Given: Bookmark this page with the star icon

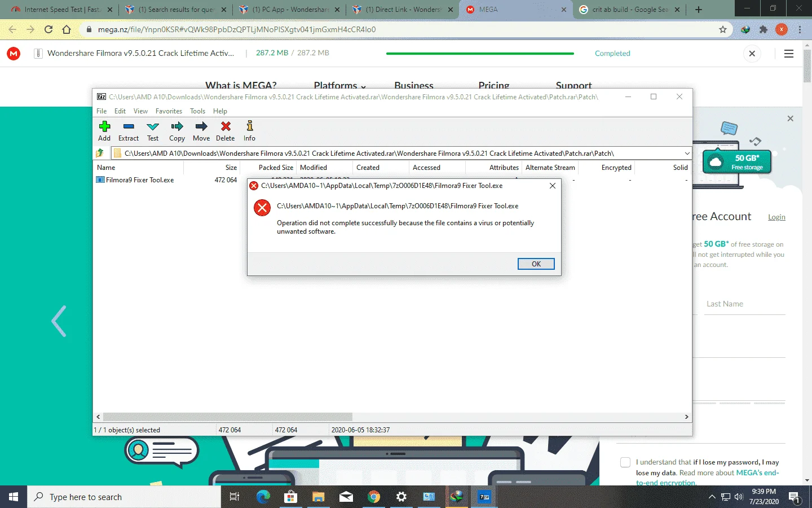Looking at the screenshot, I should pyautogui.click(x=723, y=29).
